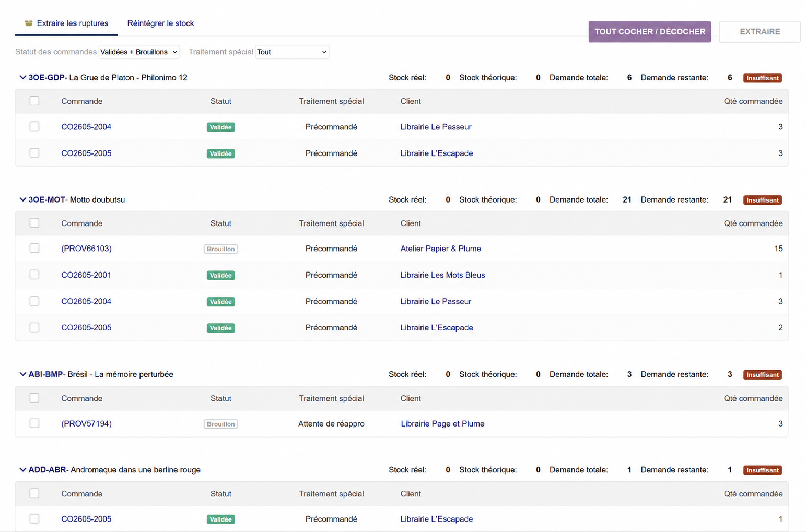Check CO2605-2004 row in 3OE-GDP group
The width and height of the screenshot is (806, 532).
tap(34, 126)
